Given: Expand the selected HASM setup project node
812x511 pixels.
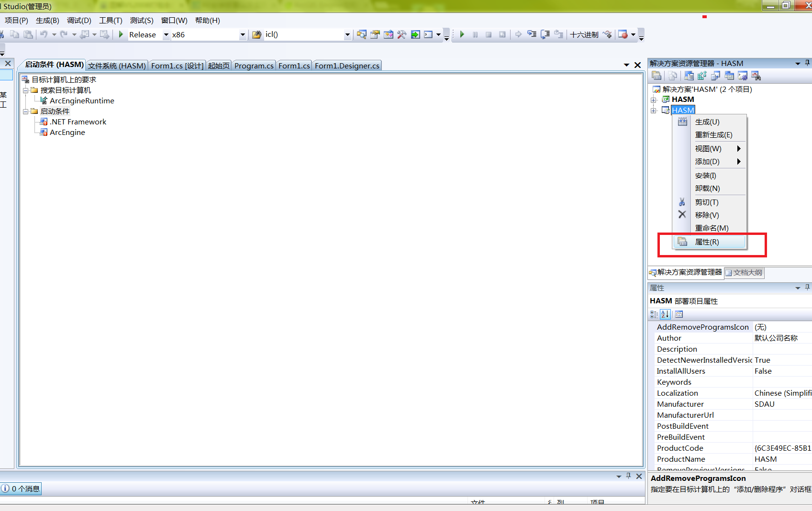Looking at the screenshot, I should coord(653,111).
